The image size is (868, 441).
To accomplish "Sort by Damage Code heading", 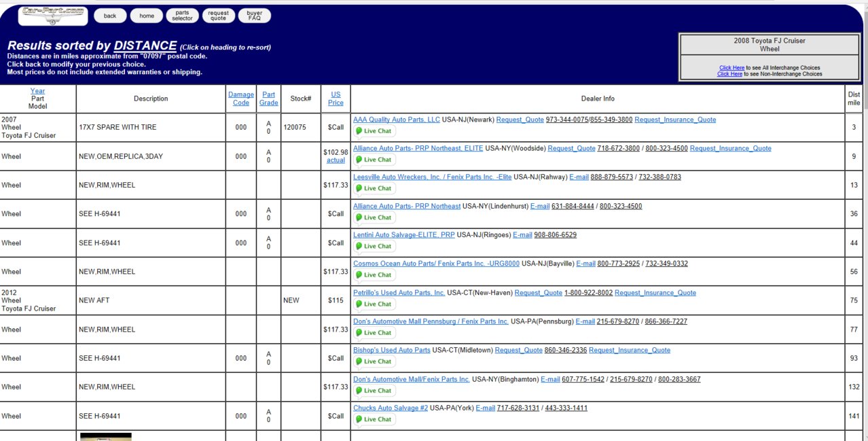I will (241, 99).
